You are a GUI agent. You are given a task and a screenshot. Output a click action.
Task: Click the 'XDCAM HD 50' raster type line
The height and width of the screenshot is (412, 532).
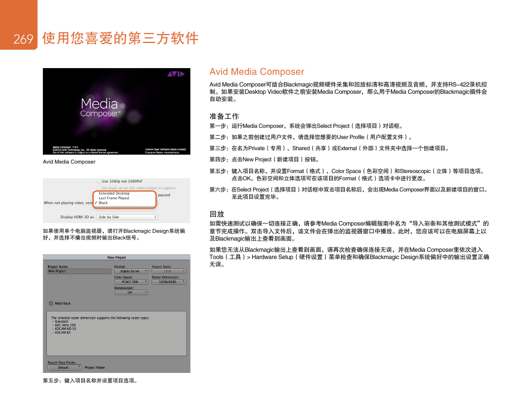65,329
